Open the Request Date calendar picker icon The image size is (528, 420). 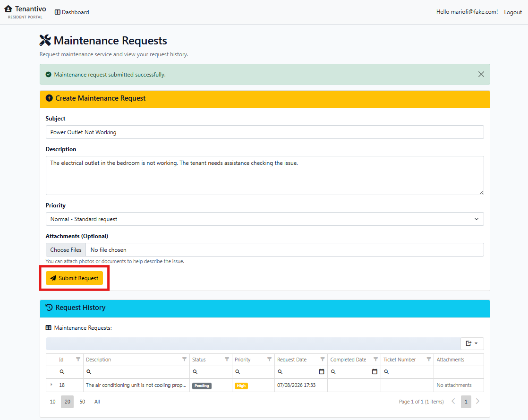(x=322, y=372)
